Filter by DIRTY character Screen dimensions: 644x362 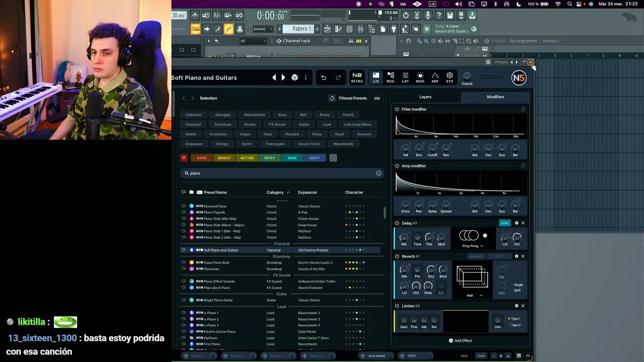point(315,158)
